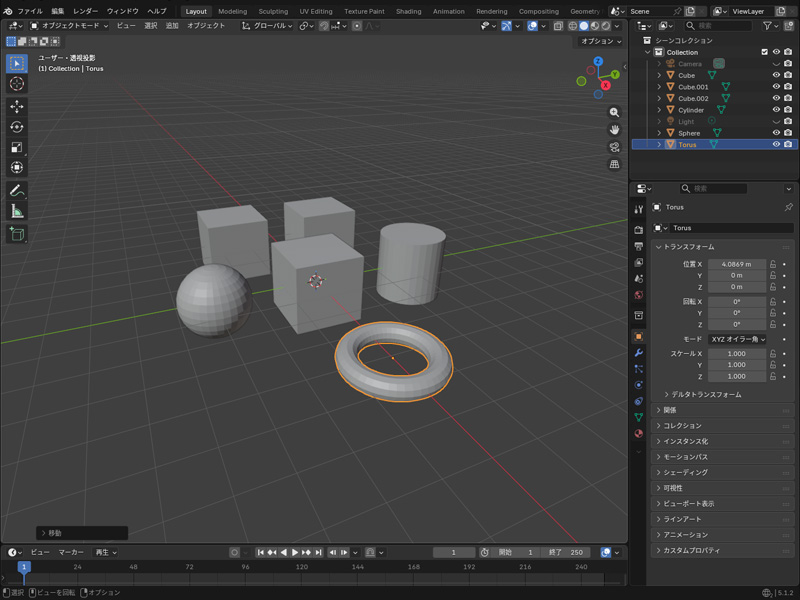Viewport: 800px width, 600px height.
Task: Click the playhead marker at frame 1
Action: [x=24, y=567]
